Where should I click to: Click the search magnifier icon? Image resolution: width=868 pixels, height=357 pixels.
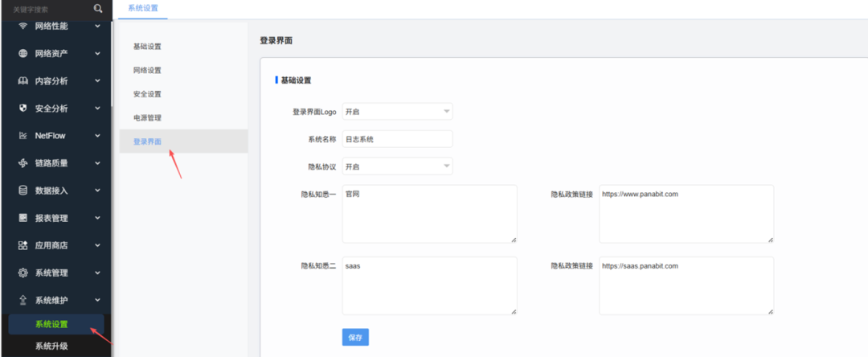coord(98,8)
